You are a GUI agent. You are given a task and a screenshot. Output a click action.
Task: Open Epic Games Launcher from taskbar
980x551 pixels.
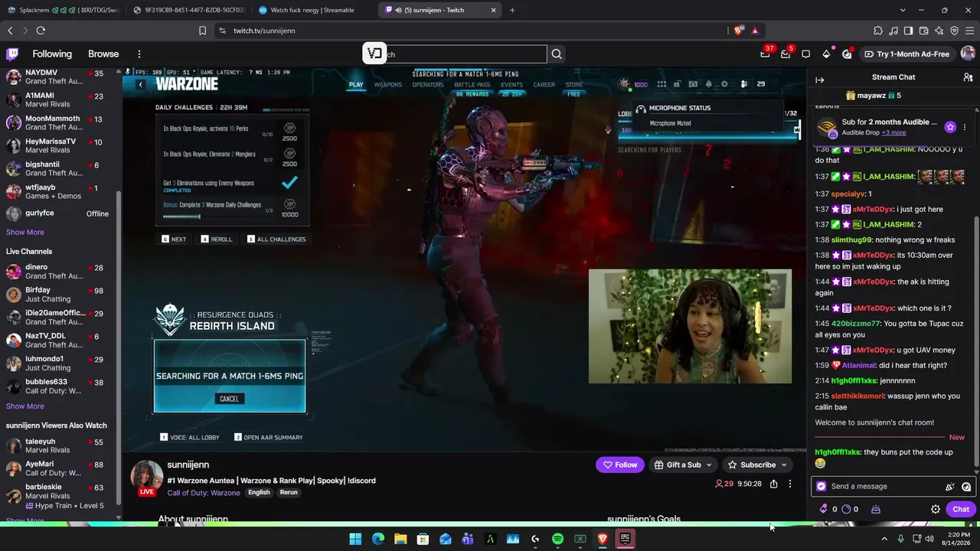click(625, 539)
